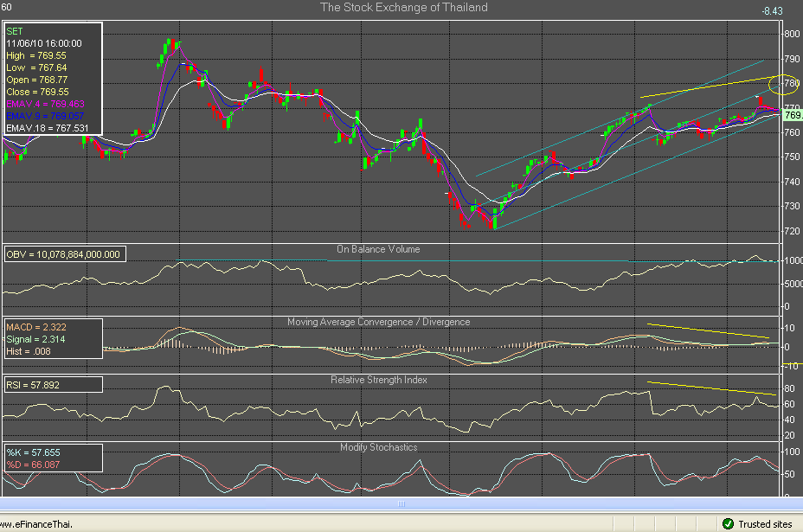This screenshot has height=532, width=803.
Task: Click the horizontal scrollbar thumb below the chart
Action: coord(401,503)
